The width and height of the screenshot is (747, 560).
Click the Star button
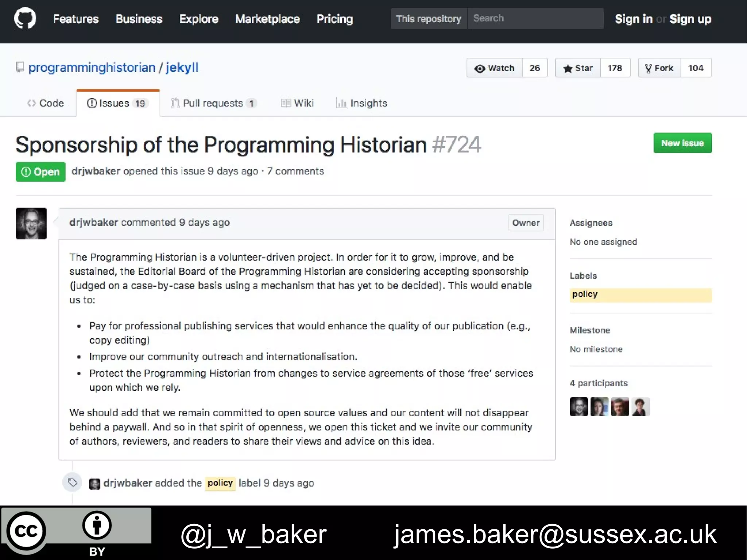578,68
